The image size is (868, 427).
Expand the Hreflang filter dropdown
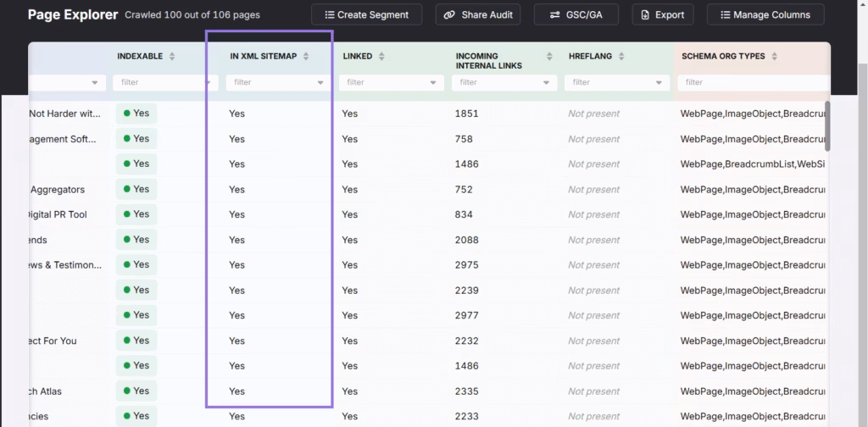click(659, 83)
